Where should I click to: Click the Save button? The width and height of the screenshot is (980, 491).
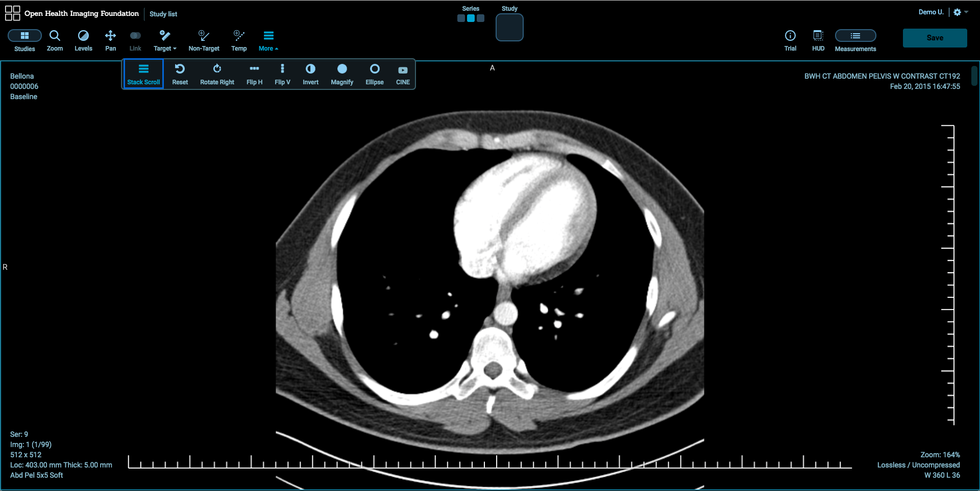935,38
